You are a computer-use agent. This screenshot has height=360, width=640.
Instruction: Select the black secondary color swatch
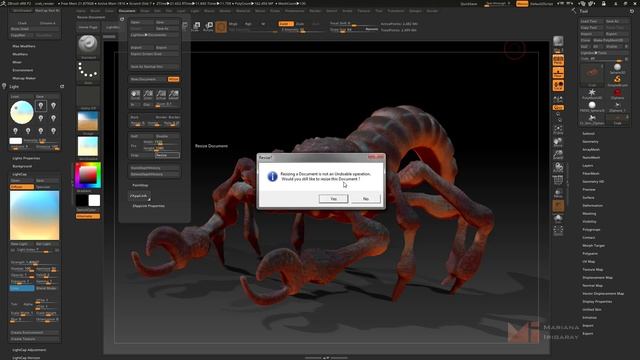click(x=82, y=200)
